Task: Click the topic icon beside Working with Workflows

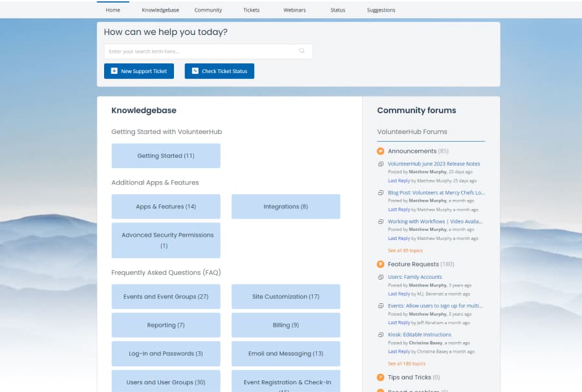Action: pos(380,221)
